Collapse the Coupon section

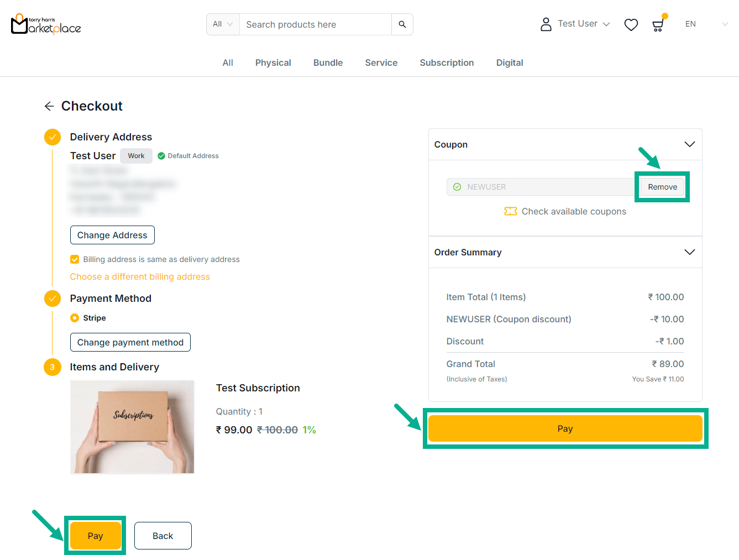pos(689,144)
